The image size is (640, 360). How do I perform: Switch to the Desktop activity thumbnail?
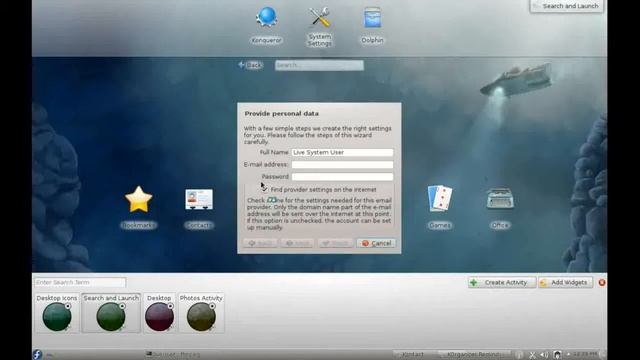(159, 313)
